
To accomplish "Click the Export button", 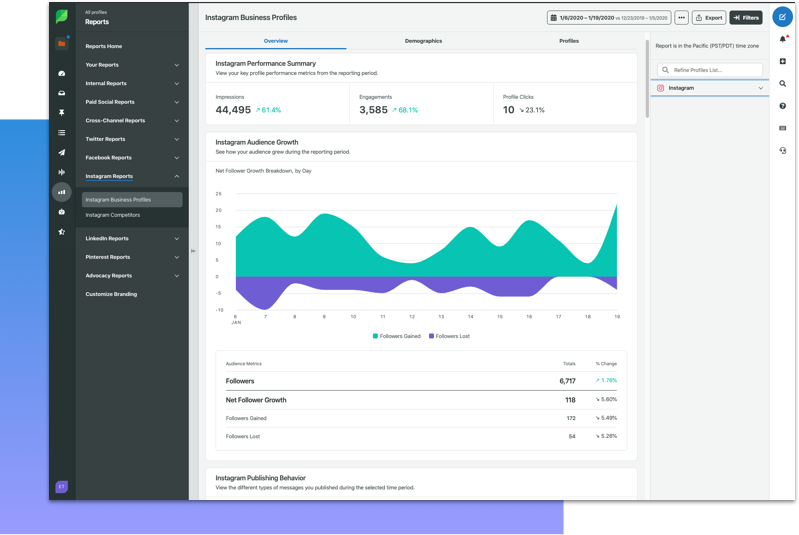I will (709, 18).
